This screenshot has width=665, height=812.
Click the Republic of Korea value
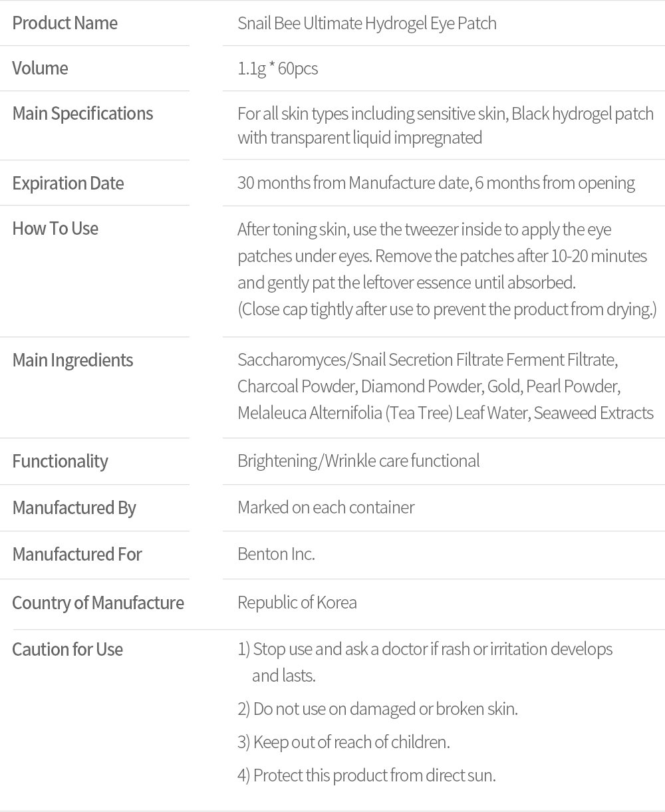[x=297, y=603]
